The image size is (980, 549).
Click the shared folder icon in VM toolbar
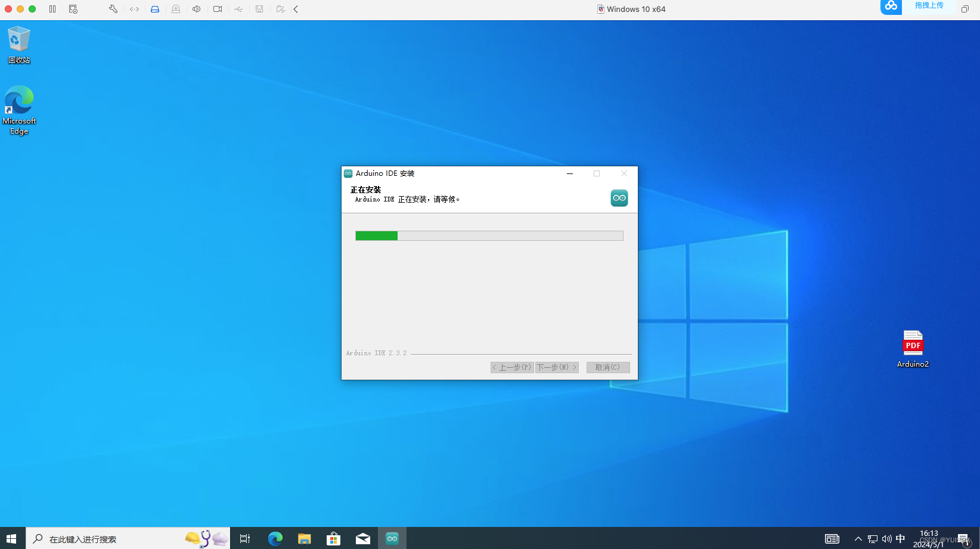point(281,9)
